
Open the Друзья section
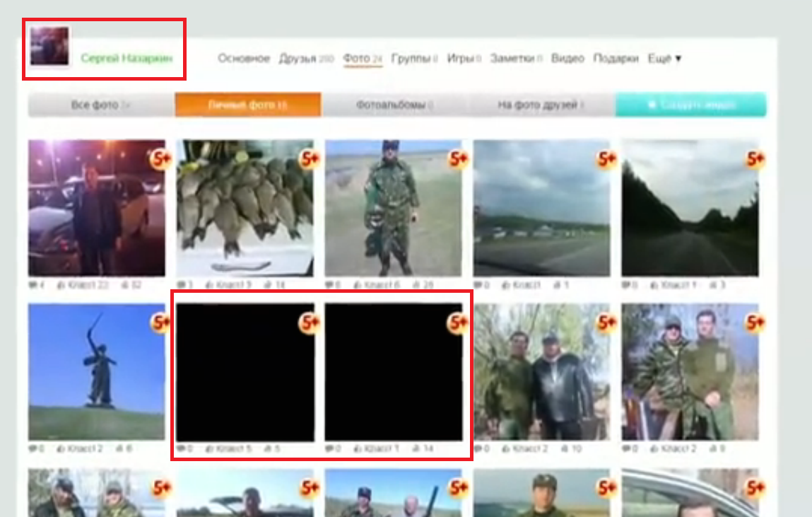[x=306, y=59]
